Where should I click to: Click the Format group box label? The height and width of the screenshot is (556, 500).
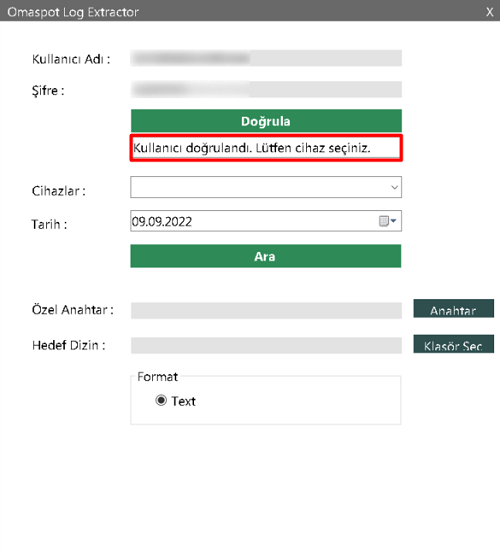(x=157, y=377)
